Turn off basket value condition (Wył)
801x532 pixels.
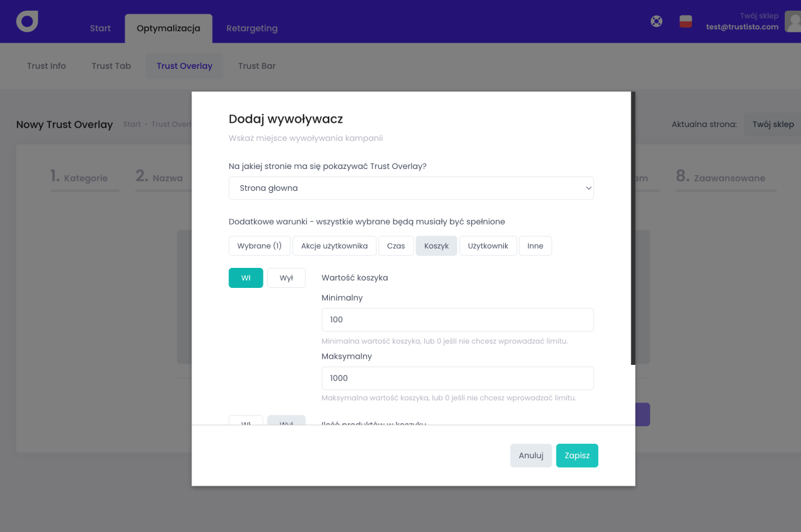tap(286, 278)
